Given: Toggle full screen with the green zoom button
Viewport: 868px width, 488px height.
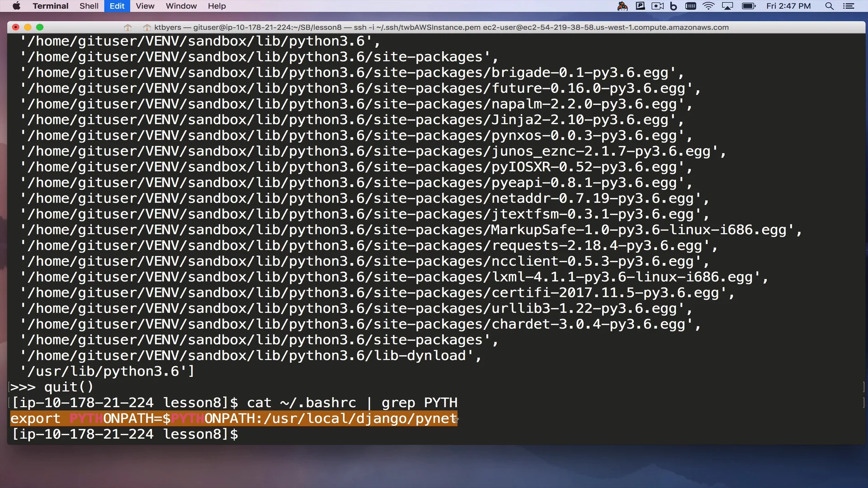Looking at the screenshot, I should 40,27.
